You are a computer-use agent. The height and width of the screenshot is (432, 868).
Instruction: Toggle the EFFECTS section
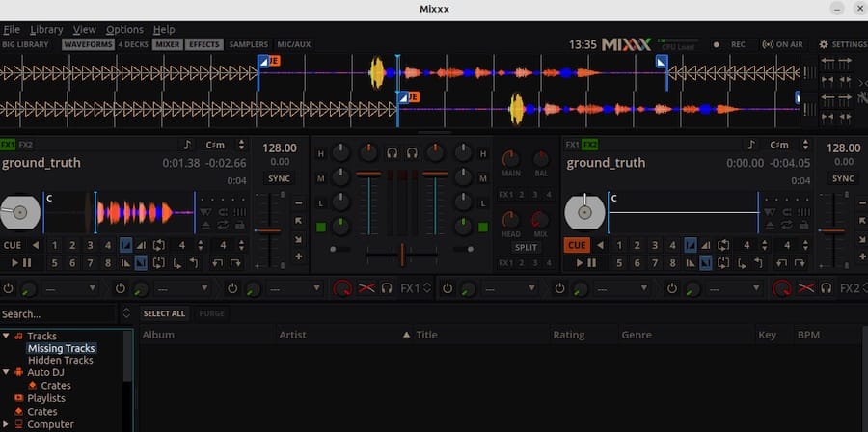(x=204, y=44)
